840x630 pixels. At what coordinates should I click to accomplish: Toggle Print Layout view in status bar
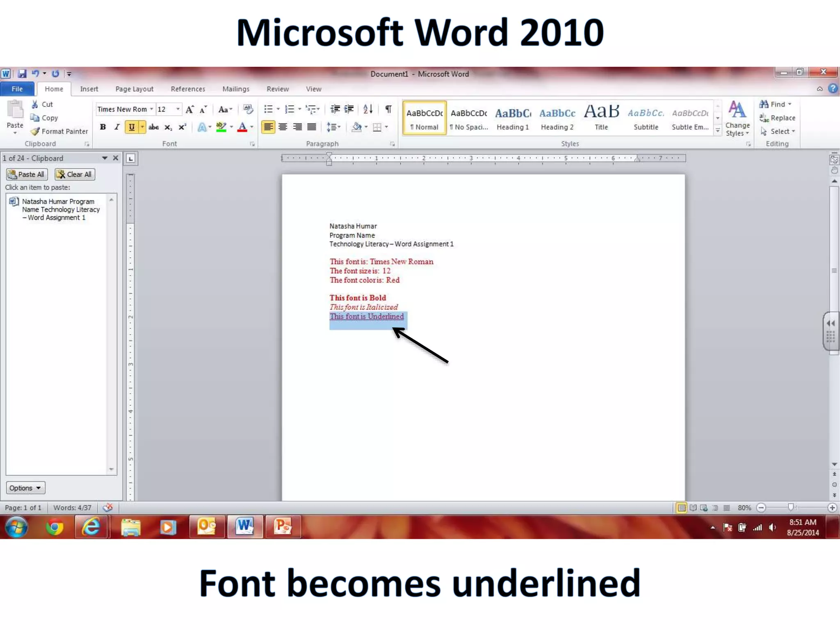(x=682, y=508)
